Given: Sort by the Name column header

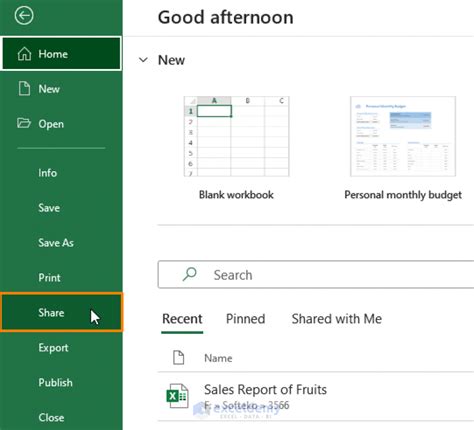Looking at the screenshot, I should pyautogui.click(x=218, y=358).
